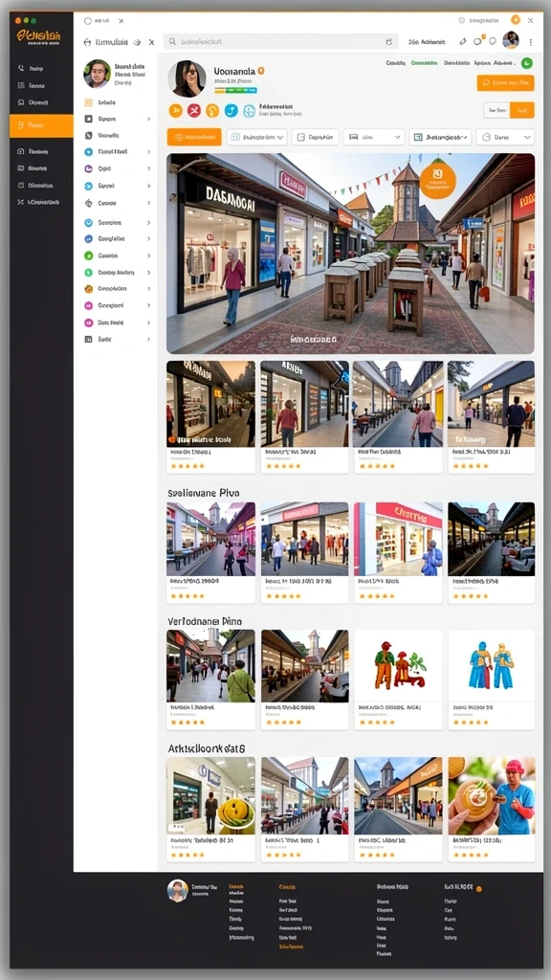Expand the chevron on the gear-icon sidebar row
Screen dimensions: 551x980
click(x=148, y=203)
